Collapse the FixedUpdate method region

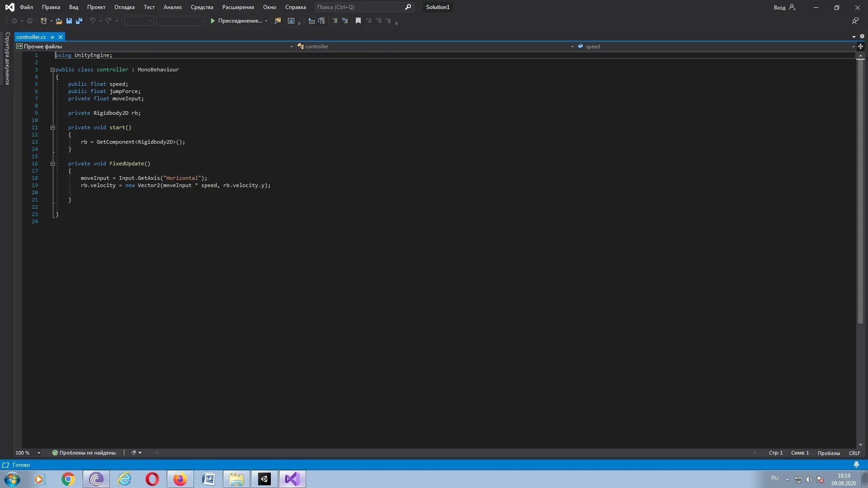[x=52, y=164]
